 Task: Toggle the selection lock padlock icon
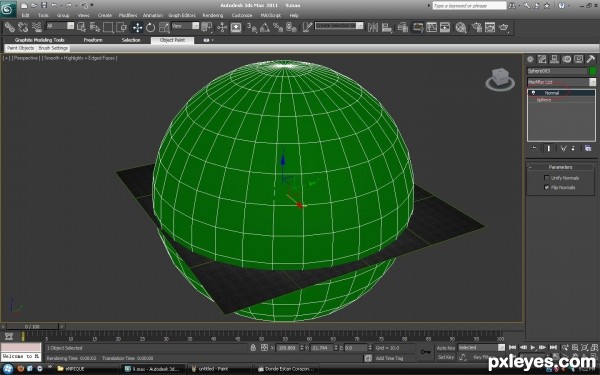[253, 347]
